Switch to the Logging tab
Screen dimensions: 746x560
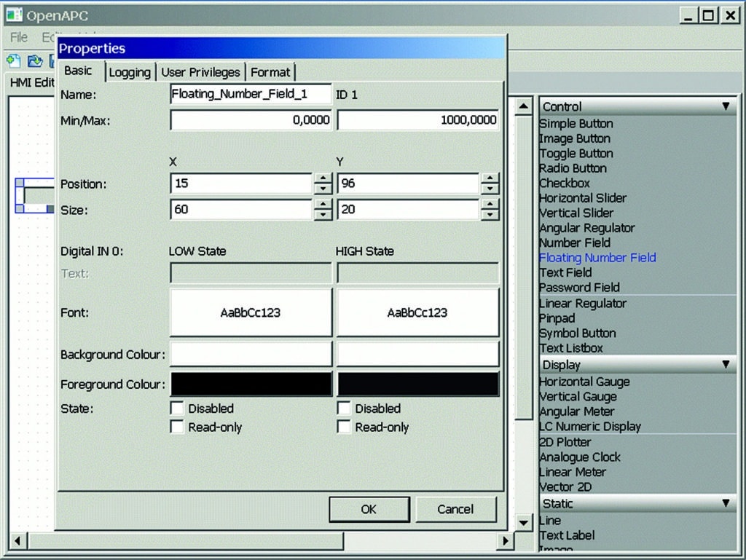tap(130, 71)
